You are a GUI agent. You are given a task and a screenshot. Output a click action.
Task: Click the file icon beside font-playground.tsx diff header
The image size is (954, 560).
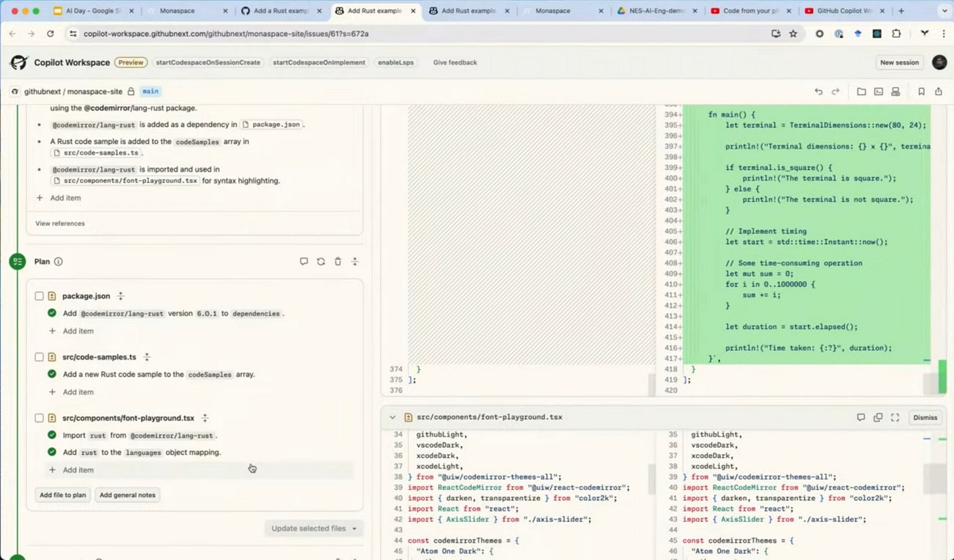408,417
